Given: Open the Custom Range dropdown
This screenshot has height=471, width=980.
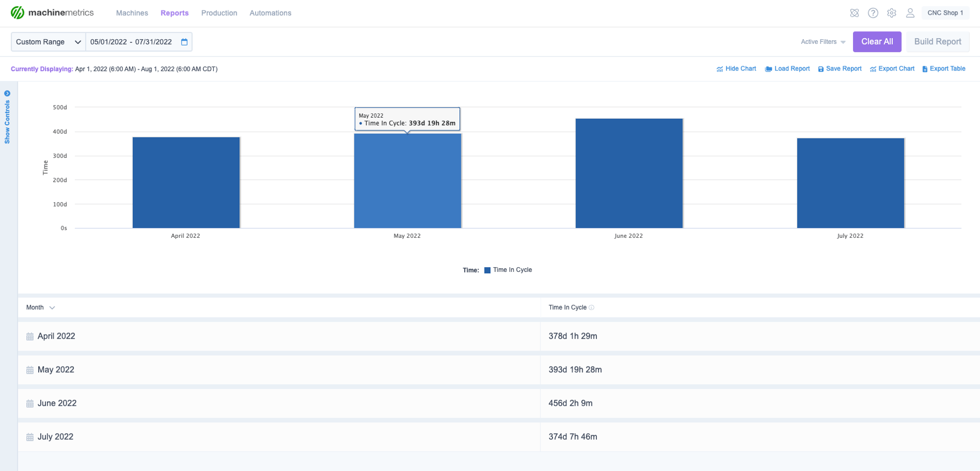Looking at the screenshot, I should pyautogui.click(x=48, y=42).
